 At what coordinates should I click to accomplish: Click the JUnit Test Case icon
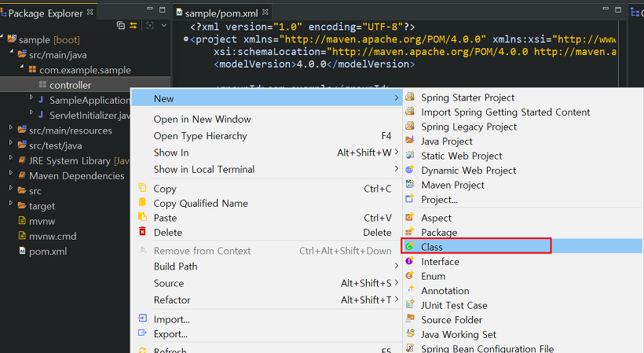409,304
